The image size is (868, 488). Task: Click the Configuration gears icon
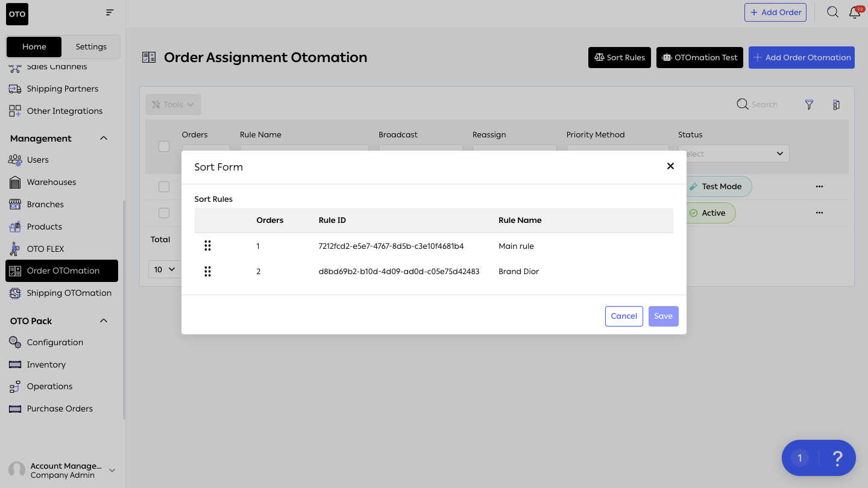15,342
